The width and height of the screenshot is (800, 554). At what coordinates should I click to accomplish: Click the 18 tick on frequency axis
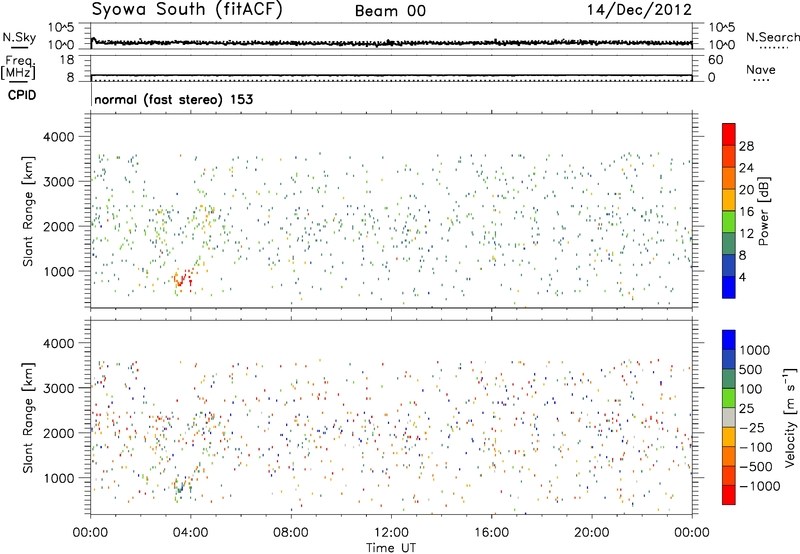[x=66, y=60]
